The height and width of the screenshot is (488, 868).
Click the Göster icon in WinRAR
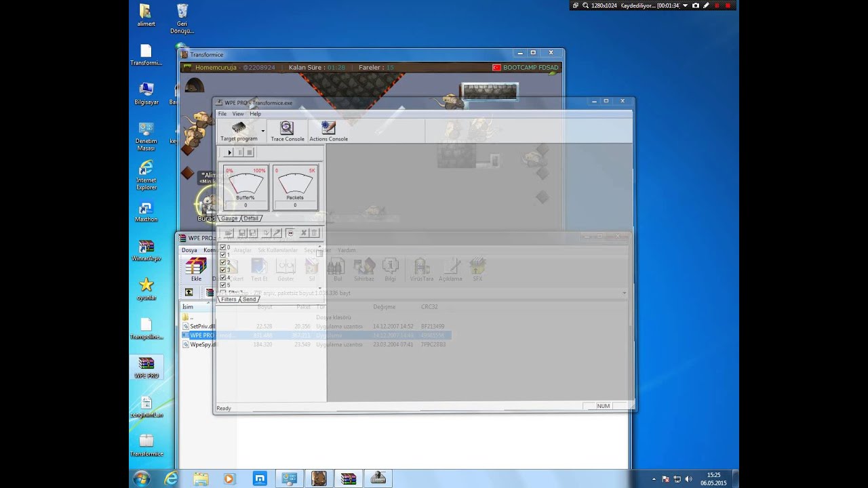pos(285,269)
